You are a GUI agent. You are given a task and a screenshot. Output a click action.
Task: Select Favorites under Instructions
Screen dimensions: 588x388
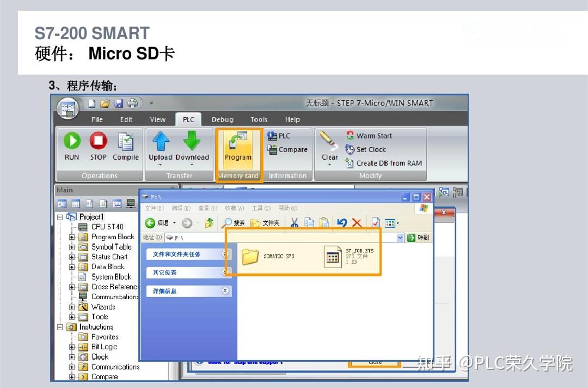[105, 337]
